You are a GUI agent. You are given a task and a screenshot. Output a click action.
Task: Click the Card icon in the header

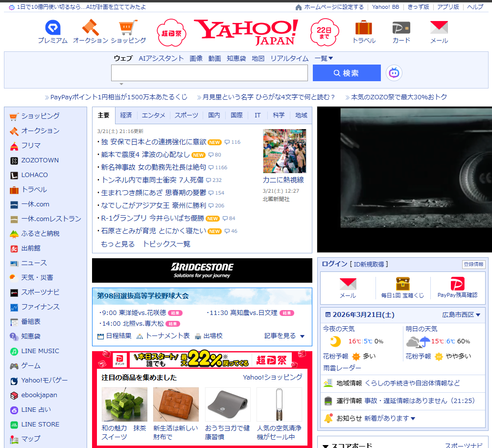point(401,28)
